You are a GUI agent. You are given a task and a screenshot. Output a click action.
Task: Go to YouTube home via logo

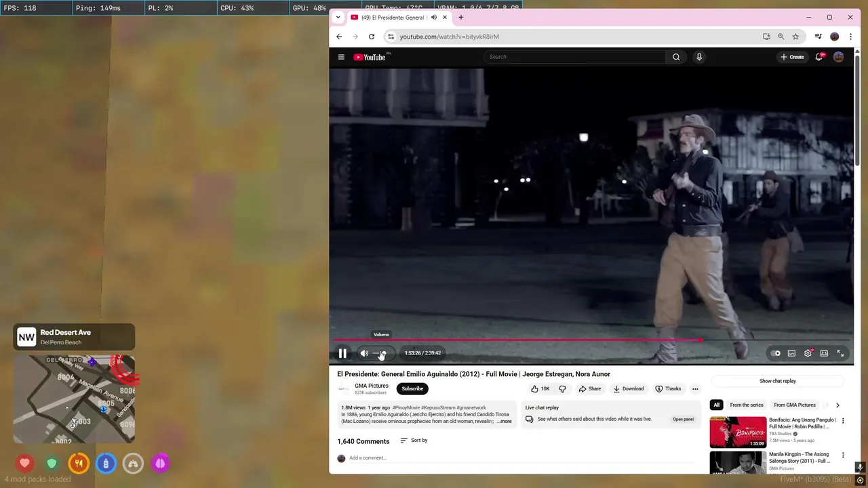point(370,57)
